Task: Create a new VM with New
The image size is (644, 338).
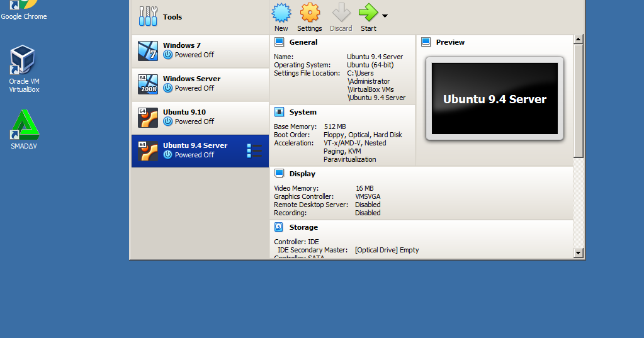Action: point(281,17)
